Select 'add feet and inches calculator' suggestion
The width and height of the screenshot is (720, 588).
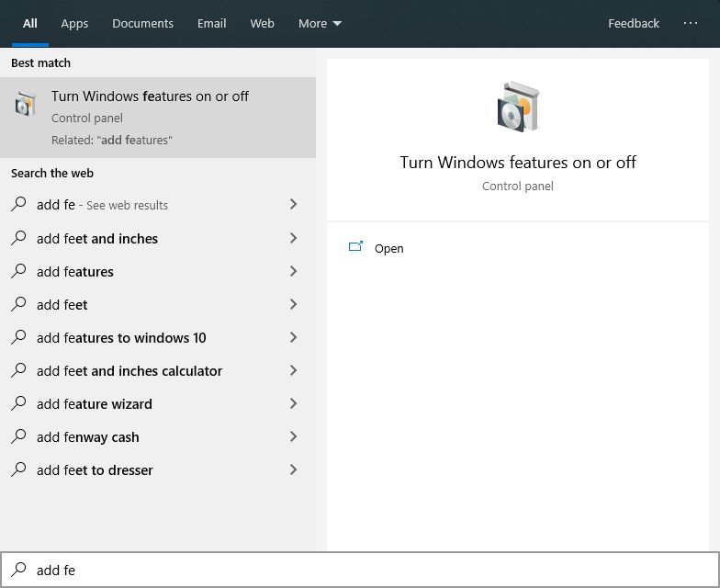point(158,371)
